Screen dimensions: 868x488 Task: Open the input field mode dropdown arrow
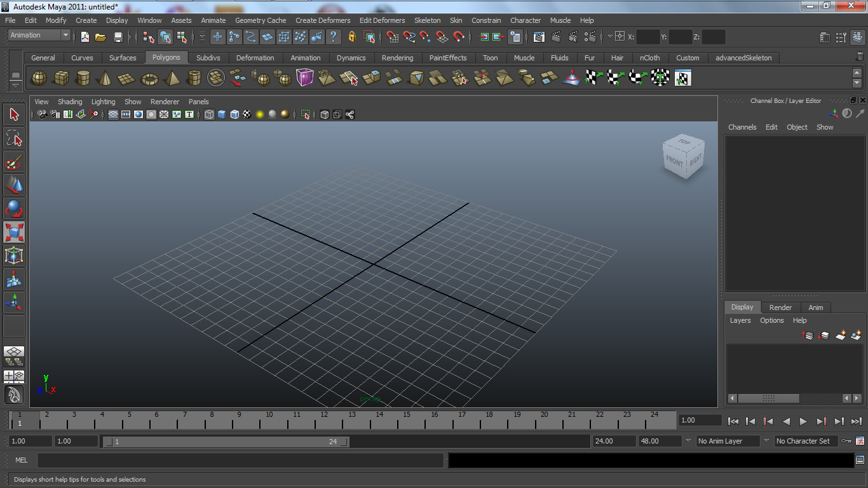point(610,37)
